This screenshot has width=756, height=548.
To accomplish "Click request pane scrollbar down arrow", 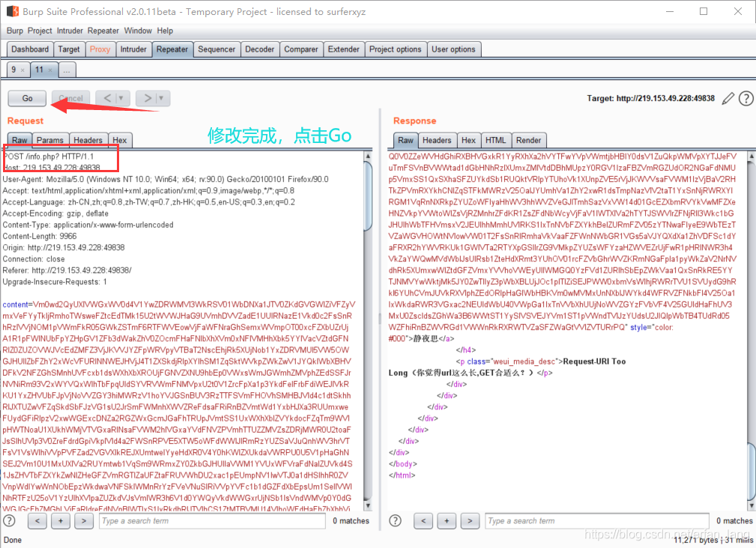I will pyautogui.click(x=368, y=505).
